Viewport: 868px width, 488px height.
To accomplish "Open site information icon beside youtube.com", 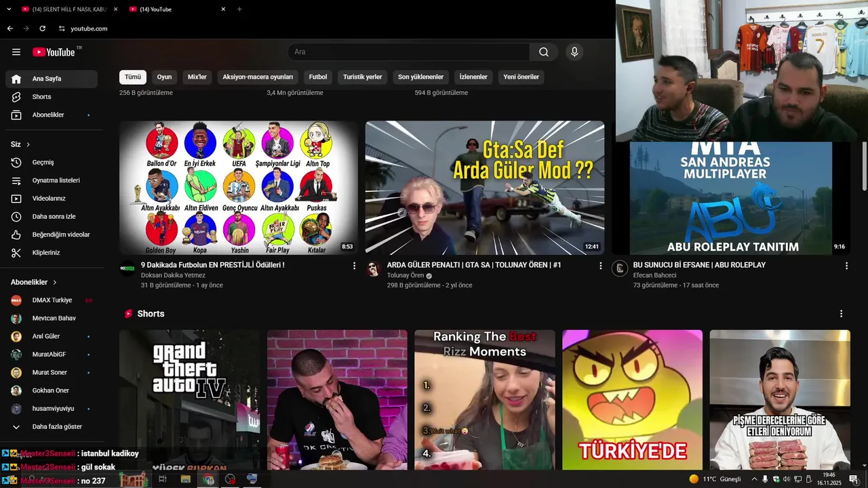I will coord(62,28).
